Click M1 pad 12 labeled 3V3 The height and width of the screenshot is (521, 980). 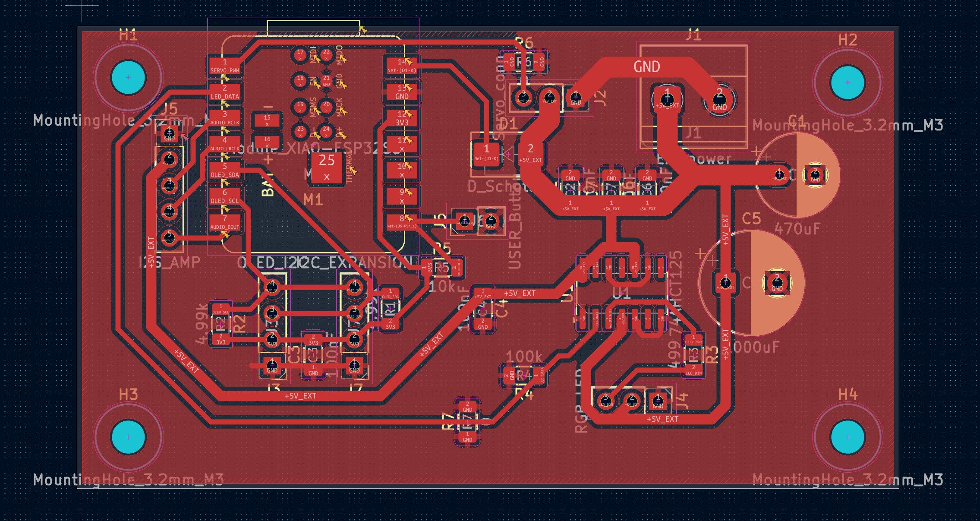pyautogui.click(x=402, y=118)
